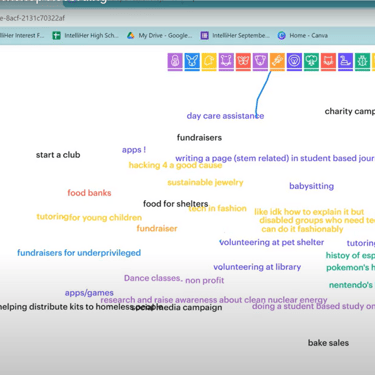This screenshot has height=375, width=375.
Task: Select the indigo lion avatar icon
Action: click(x=294, y=62)
